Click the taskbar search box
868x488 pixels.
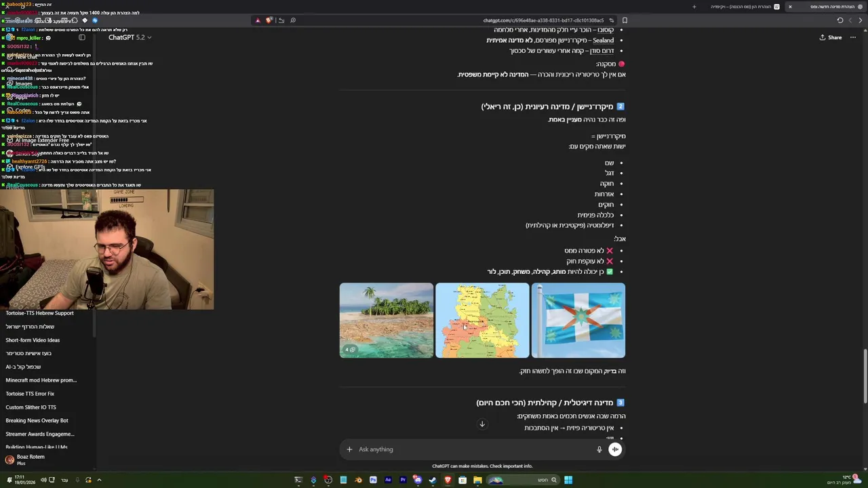(x=521, y=480)
